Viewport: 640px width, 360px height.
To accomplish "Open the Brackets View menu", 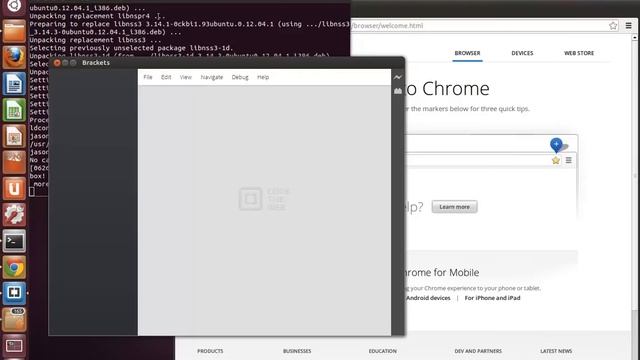I will [x=186, y=77].
